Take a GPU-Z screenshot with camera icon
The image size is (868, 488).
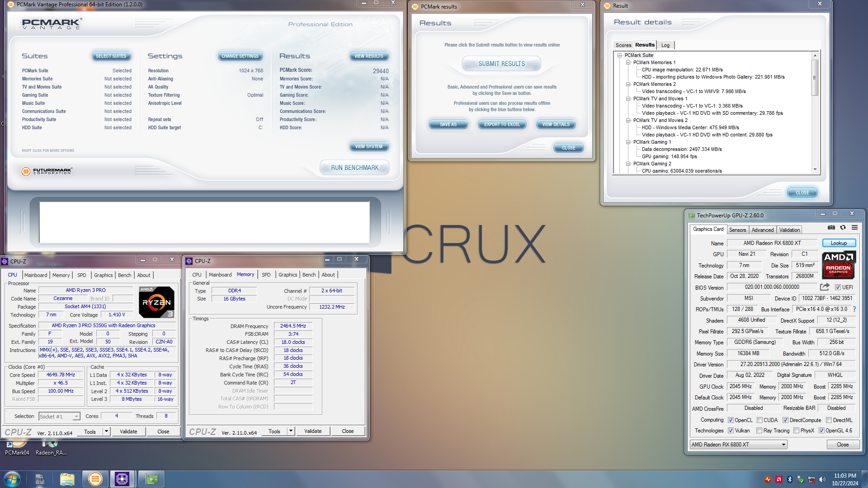tap(831, 228)
